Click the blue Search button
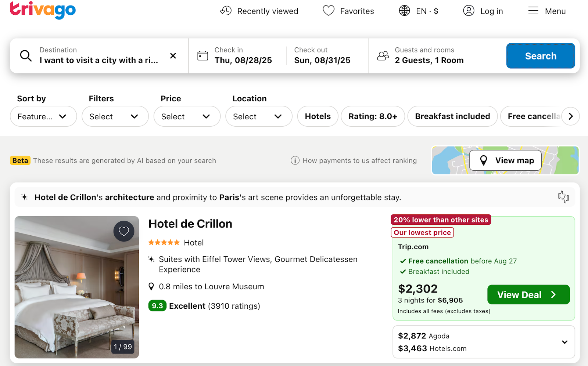 click(541, 56)
